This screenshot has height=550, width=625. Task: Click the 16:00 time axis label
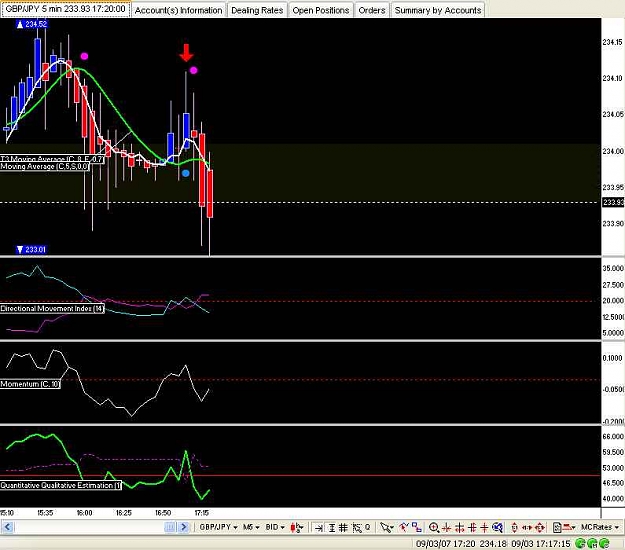coord(84,513)
